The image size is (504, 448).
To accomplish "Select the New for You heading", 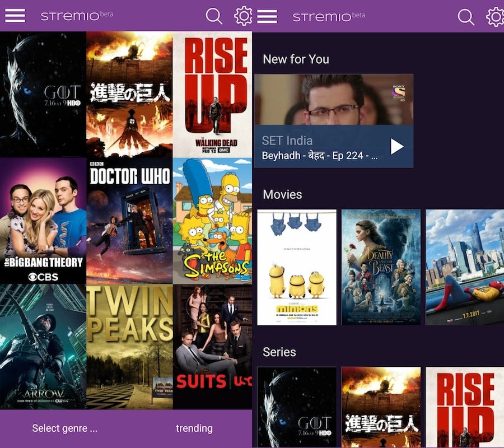I will (296, 59).
